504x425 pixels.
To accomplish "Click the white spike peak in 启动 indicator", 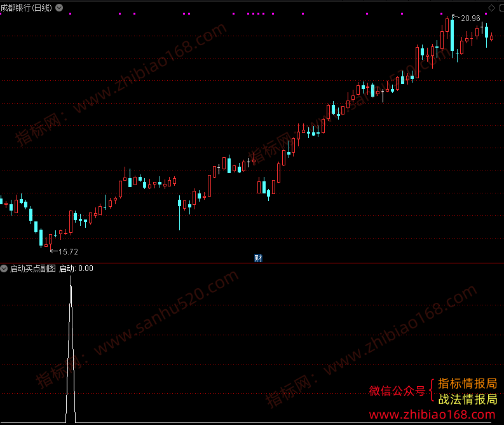I will click(71, 277).
